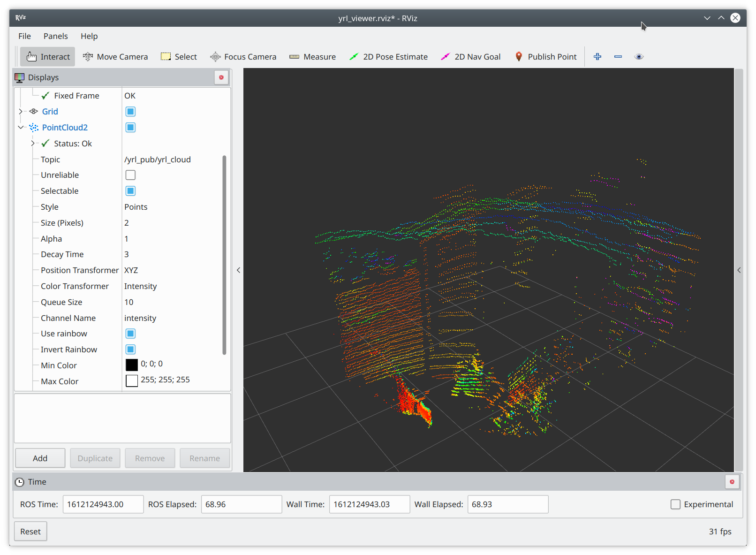Click the PointCloud2 display icon
The height and width of the screenshot is (555, 756).
click(x=34, y=128)
